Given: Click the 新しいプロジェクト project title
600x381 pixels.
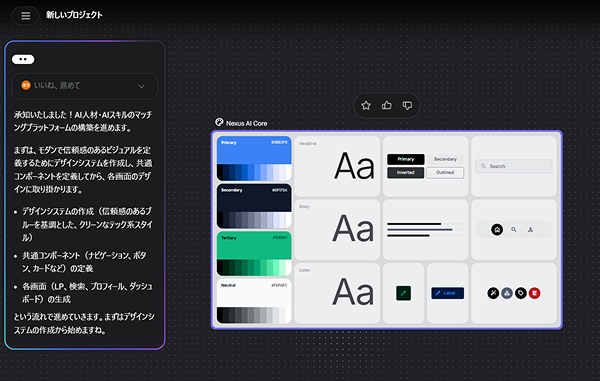Looking at the screenshot, I should click(74, 15).
